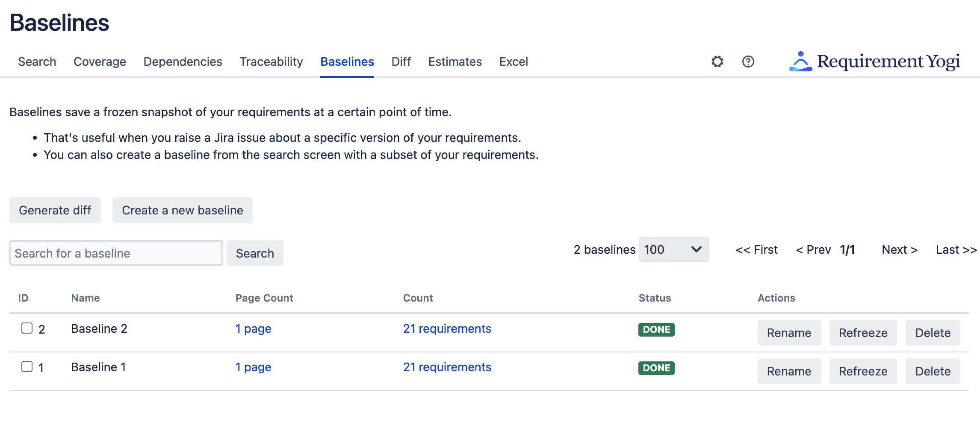Select the checkbox for Baseline 2
Viewport: 980px width, 428px height.
pos(27,328)
